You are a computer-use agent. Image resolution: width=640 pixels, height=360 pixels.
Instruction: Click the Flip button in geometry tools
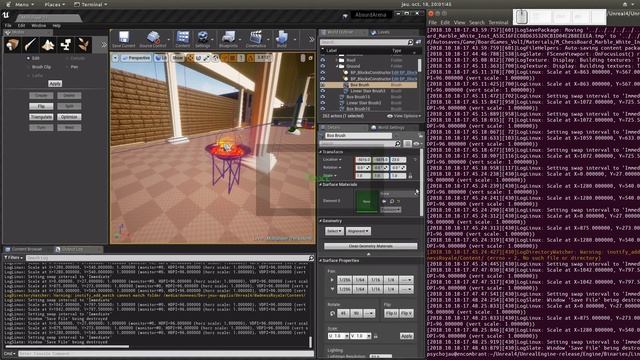(41, 106)
